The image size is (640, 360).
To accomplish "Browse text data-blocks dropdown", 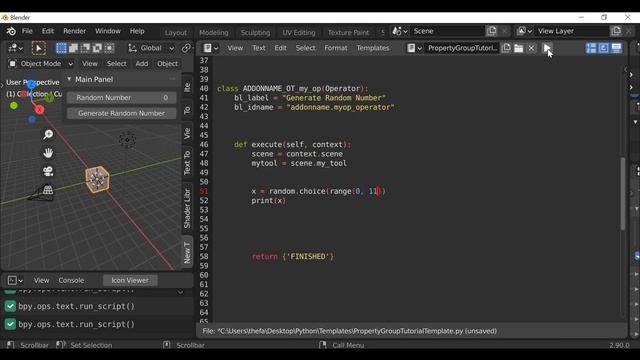I will click(415, 48).
